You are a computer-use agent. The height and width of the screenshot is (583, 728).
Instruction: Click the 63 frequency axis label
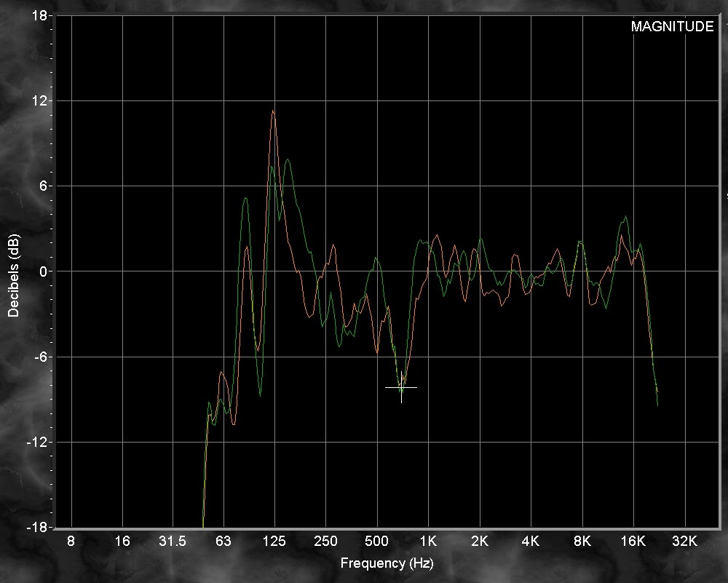[223, 542]
